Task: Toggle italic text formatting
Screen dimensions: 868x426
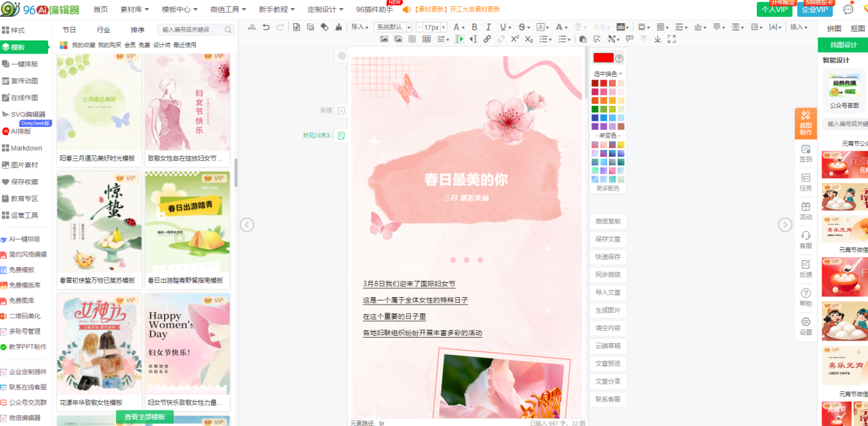Action: point(488,27)
